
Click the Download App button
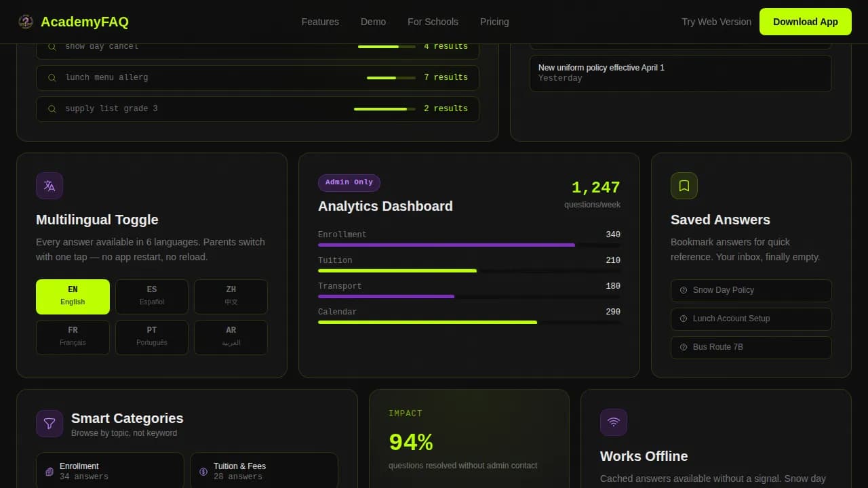806,22
